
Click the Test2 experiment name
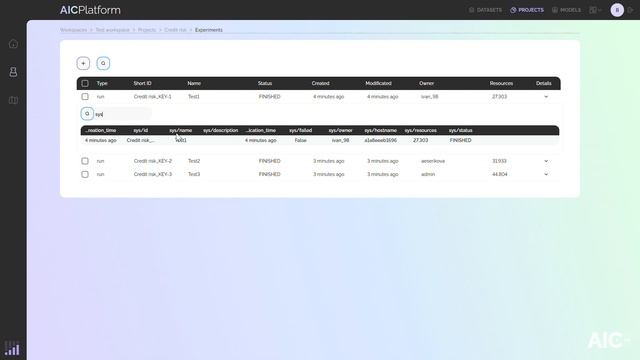pyautogui.click(x=194, y=161)
